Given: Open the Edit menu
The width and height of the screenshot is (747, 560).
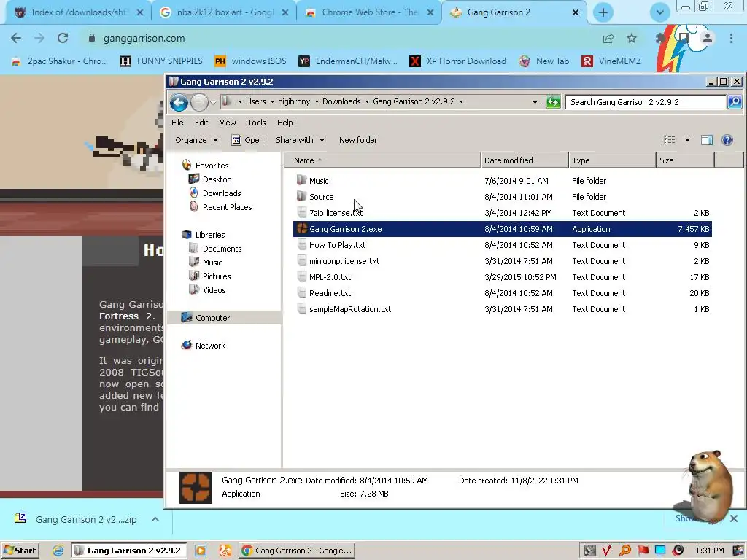Looking at the screenshot, I should tap(201, 122).
